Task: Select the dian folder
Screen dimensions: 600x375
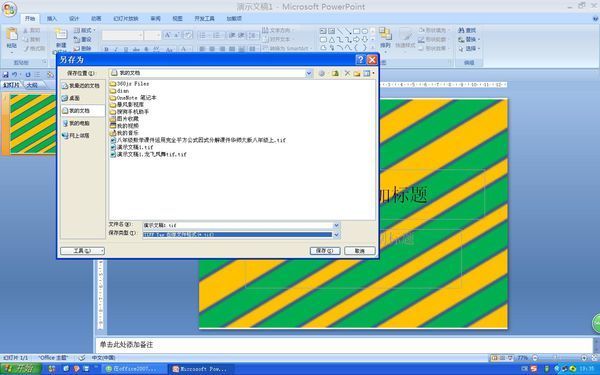Action: click(x=119, y=91)
